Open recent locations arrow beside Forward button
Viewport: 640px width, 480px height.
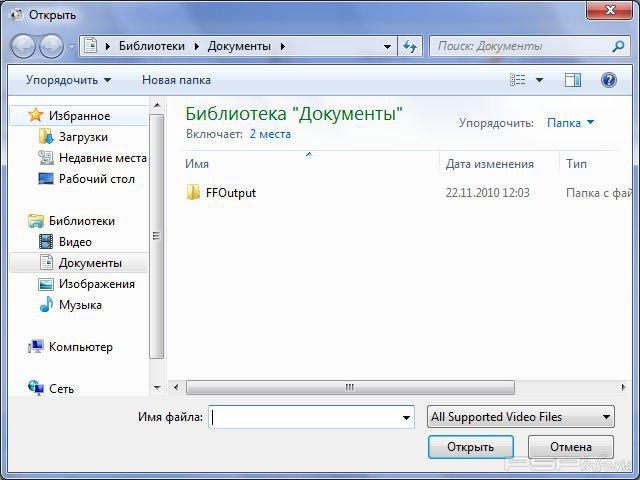click(x=71, y=47)
